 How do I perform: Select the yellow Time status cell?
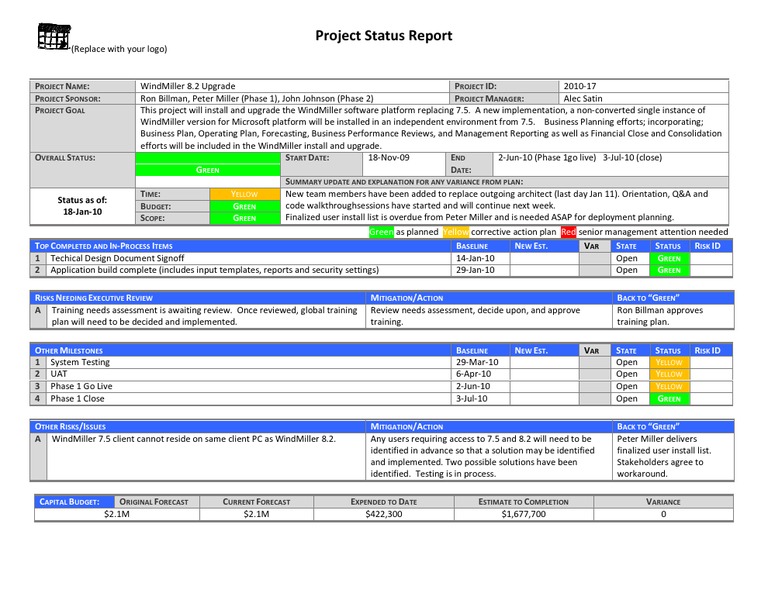(244, 194)
